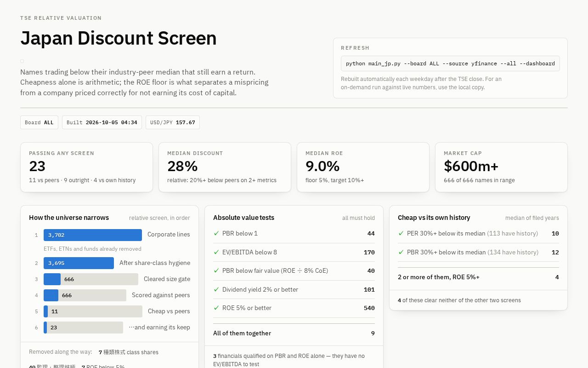This screenshot has width=588, height=368.
Task: Click the 540 count for ROE 5% or better
Action: (369, 308)
